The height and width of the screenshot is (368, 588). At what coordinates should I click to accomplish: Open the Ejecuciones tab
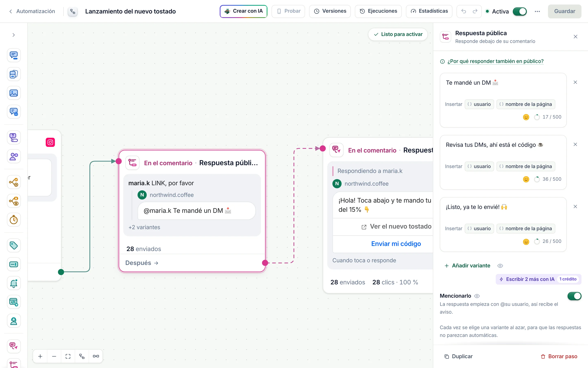pos(378,11)
